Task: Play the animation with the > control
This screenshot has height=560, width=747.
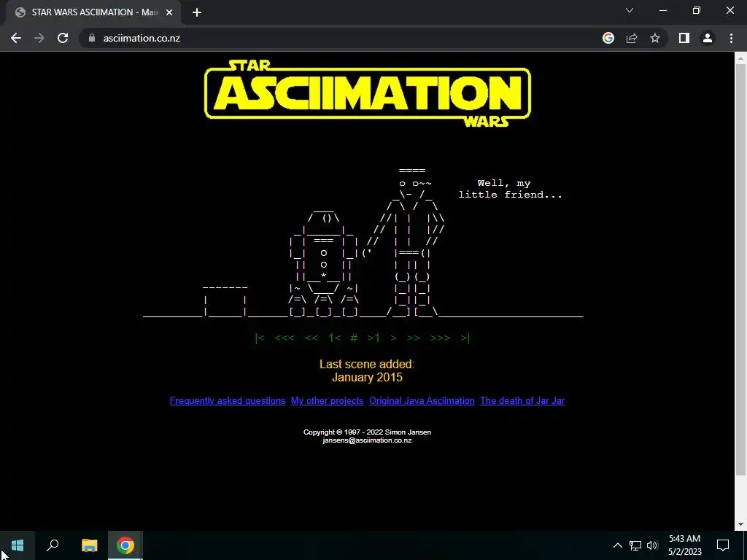Action: tap(393, 338)
